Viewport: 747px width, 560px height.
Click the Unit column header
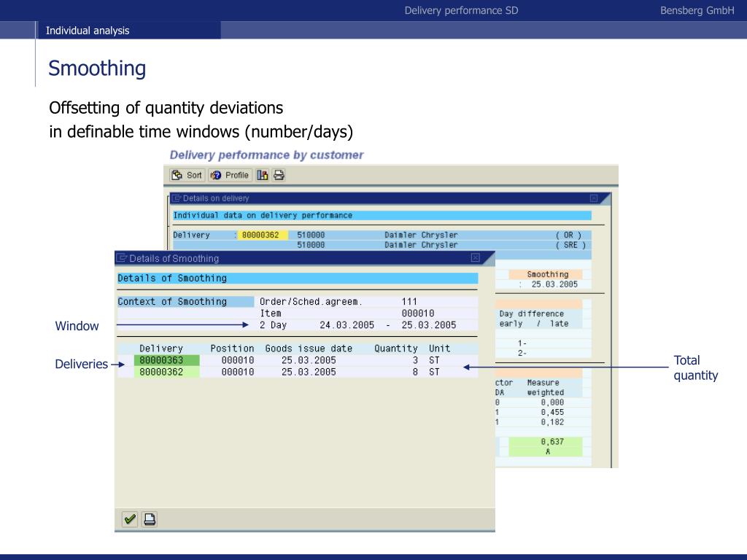click(x=439, y=349)
